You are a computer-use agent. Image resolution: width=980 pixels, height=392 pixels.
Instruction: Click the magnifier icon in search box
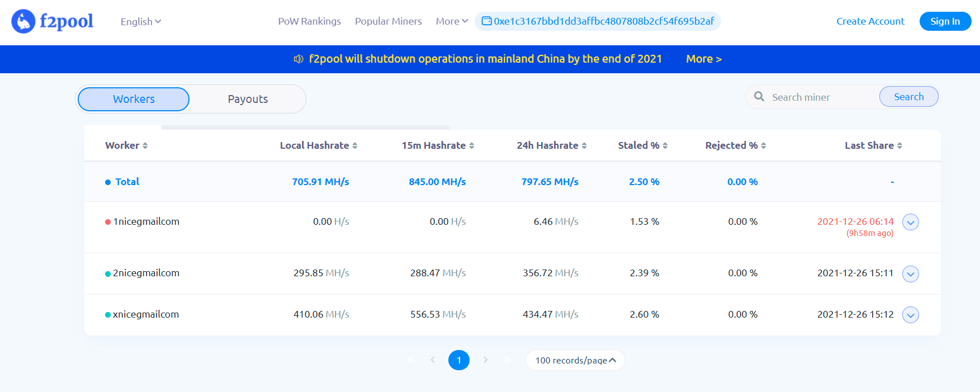coord(759,97)
